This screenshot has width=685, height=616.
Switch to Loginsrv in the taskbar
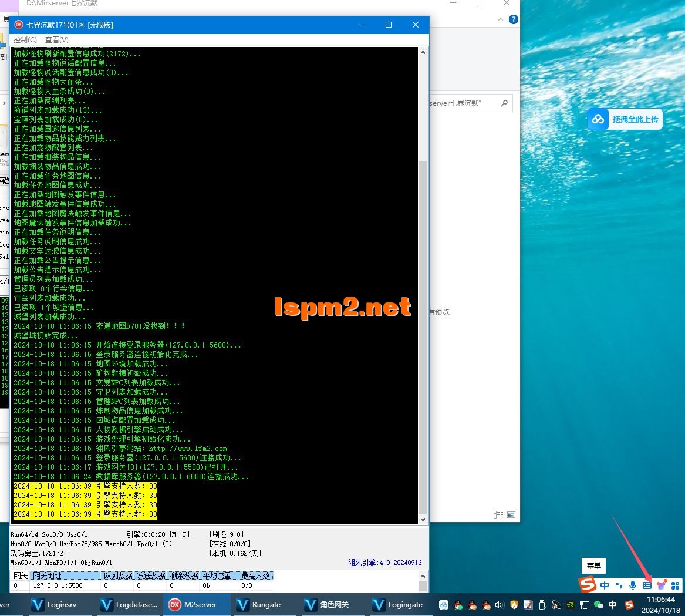pos(54,604)
